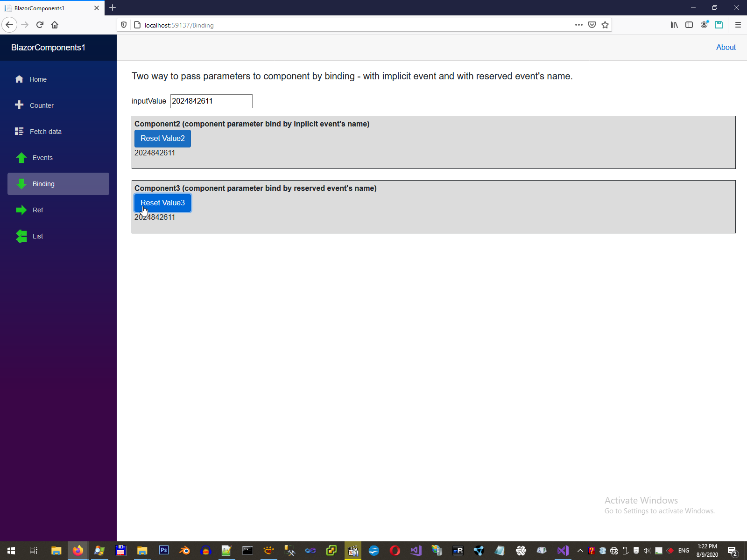Navigate to Home in the sidebar

point(58,79)
